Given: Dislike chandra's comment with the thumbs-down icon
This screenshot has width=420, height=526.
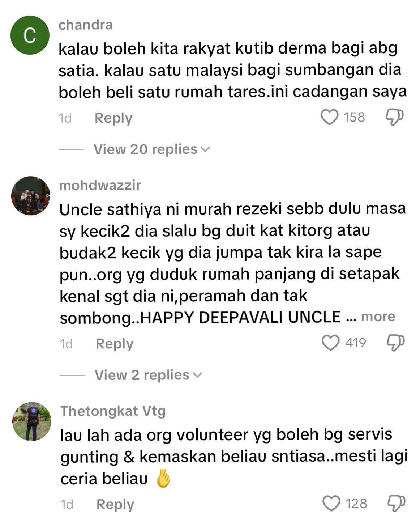Looking at the screenshot, I should (394, 117).
